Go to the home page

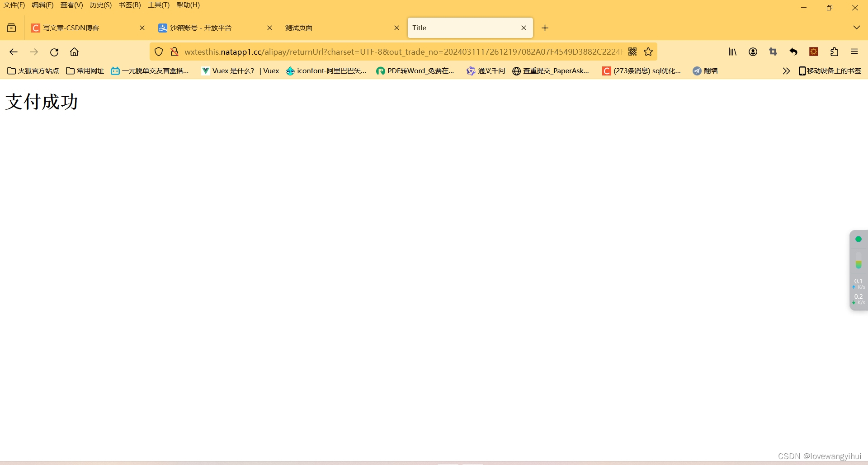tap(74, 52)
